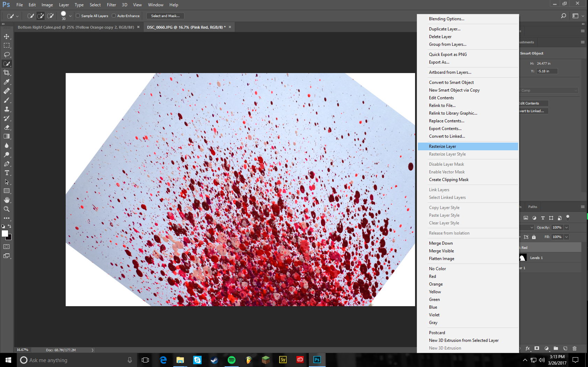Select the Lasso tool
This screenshot has width=588, height=367.
click(x=7, y=55)
